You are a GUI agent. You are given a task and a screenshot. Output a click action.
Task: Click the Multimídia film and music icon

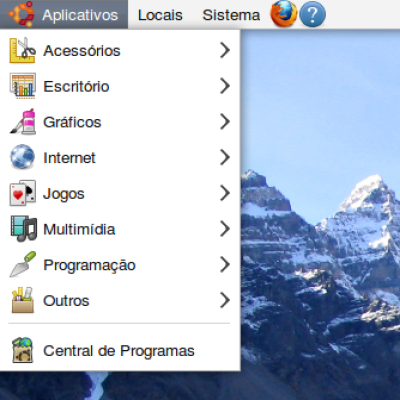coord(23,229)
